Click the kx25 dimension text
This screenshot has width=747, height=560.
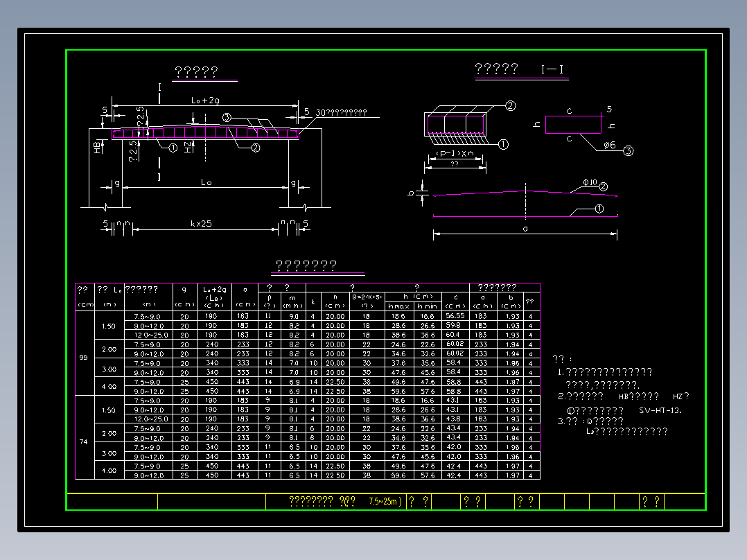pos(201,224)
